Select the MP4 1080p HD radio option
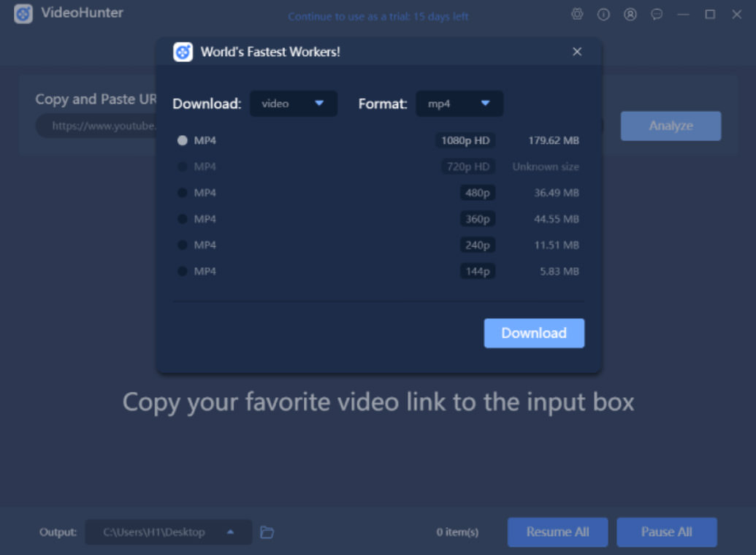The image size is (756, 555). [183, 140]
